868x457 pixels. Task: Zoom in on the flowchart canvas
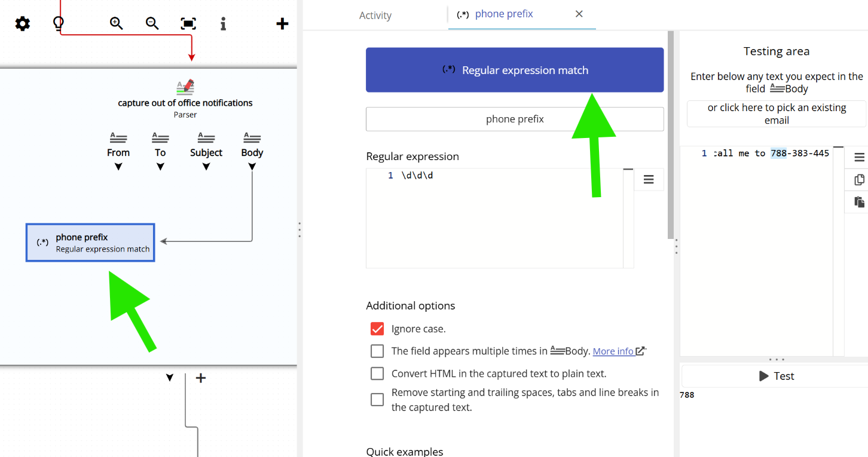116,23
